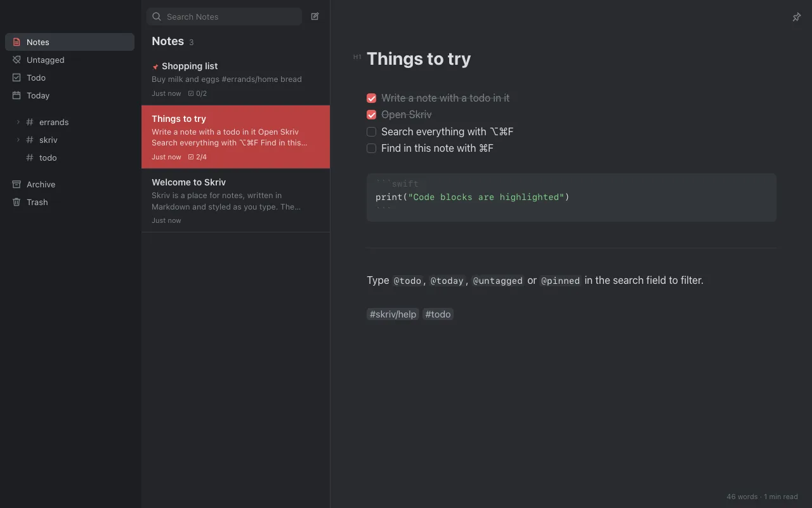Check 'Search everything with ⌥⌘F' checkbox
This screenshot has width=812, height=508.
point(372,131)
